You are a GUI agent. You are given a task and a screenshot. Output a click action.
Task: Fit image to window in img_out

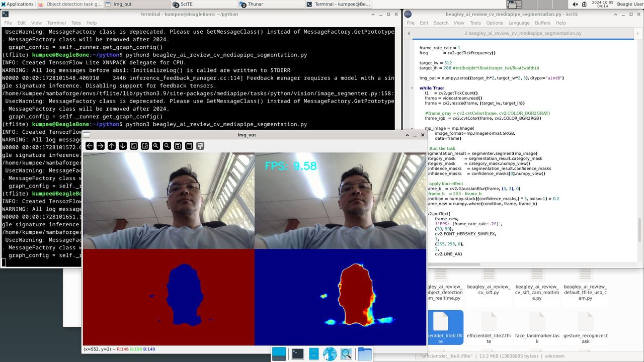(x=145, y=146)
